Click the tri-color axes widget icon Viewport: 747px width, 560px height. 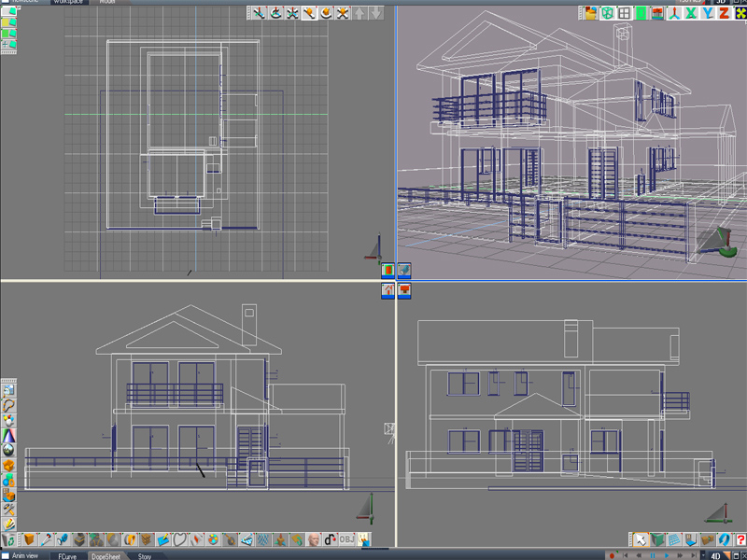pyautogui.click(x=674, y=13)
